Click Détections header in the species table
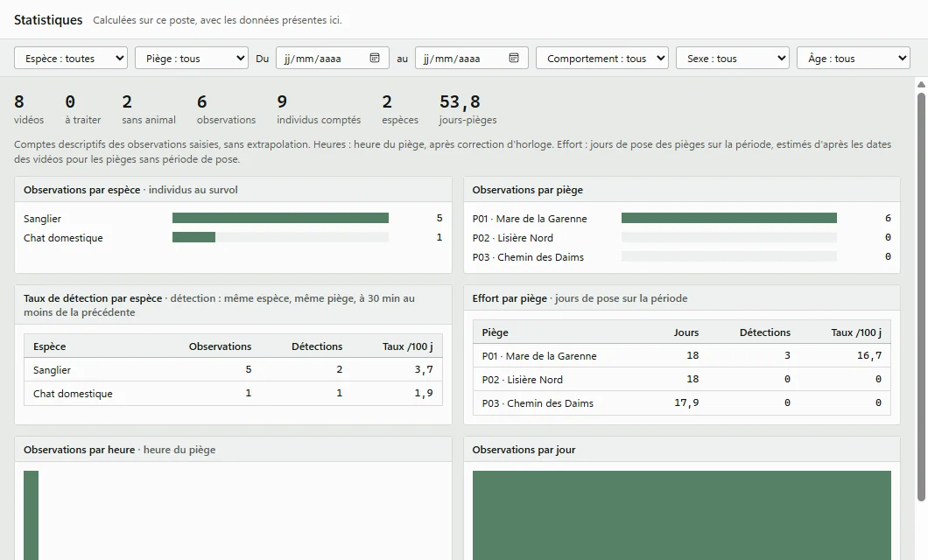 pos(317,346)
